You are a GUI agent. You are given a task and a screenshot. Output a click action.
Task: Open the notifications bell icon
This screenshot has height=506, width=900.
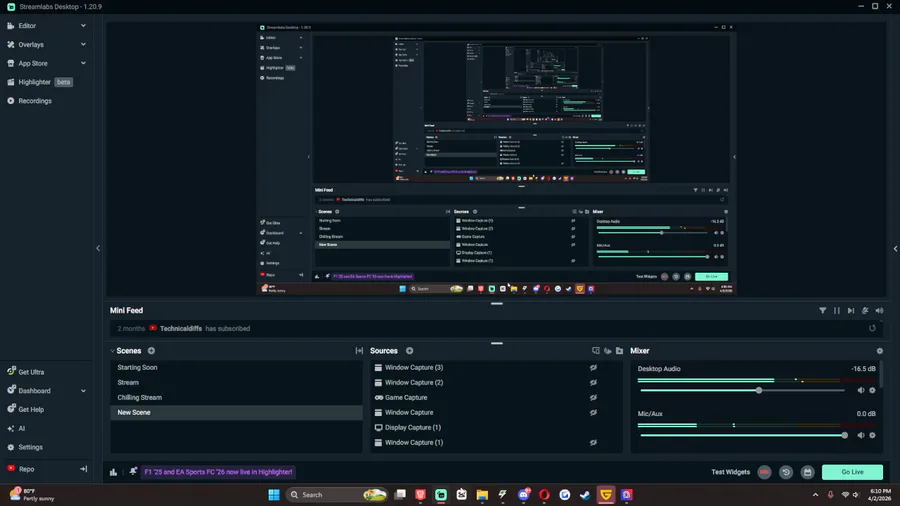coord(133,472)
